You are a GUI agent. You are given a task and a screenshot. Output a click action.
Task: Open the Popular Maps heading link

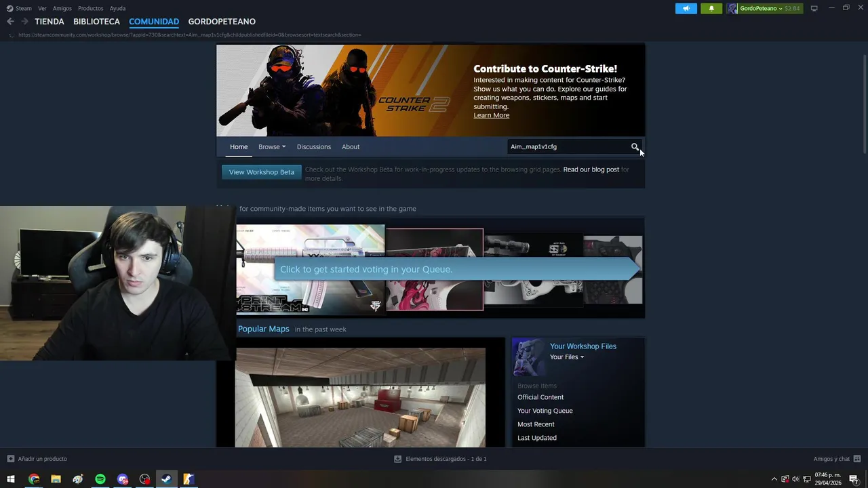coord(264,329)
